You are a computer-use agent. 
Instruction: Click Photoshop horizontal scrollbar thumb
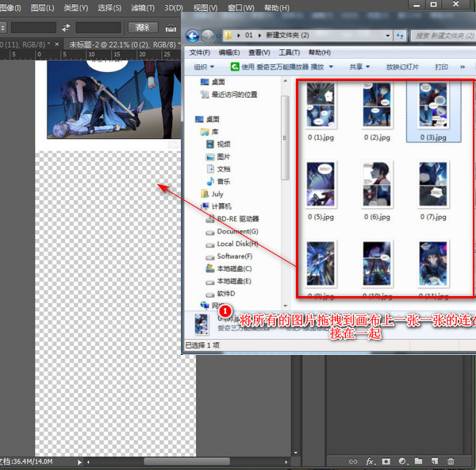click(x=186, y=462)
